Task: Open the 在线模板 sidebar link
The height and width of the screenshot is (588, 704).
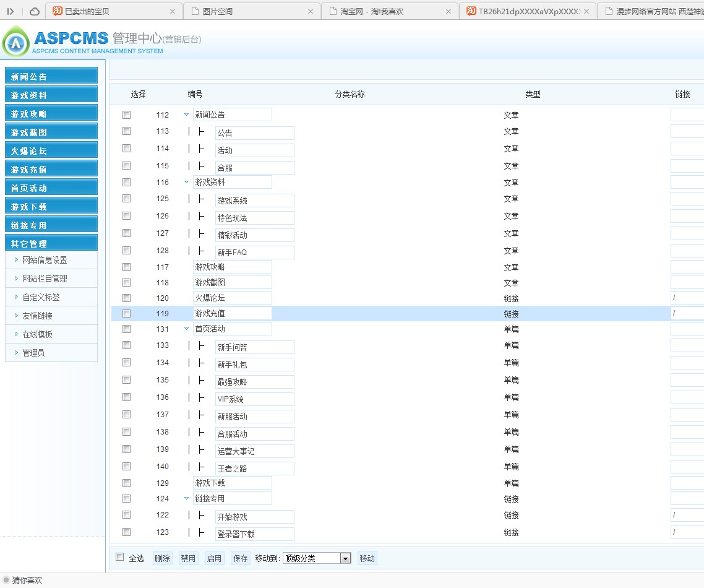Action: tap(51, 334)
